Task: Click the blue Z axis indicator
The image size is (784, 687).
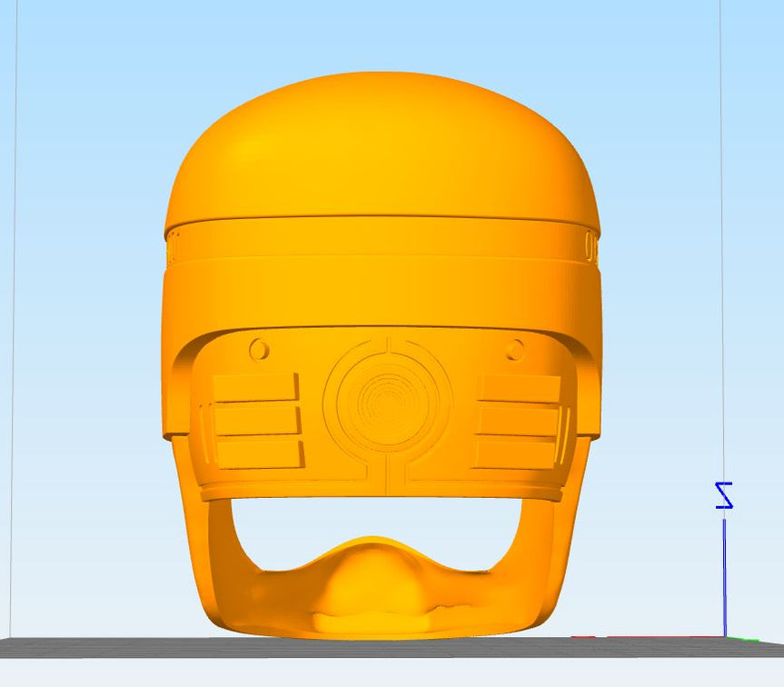Action: tap(725, 572)
